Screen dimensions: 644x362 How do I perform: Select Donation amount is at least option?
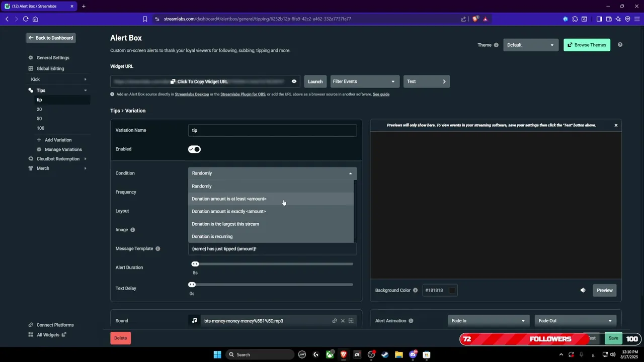(271, 199)
